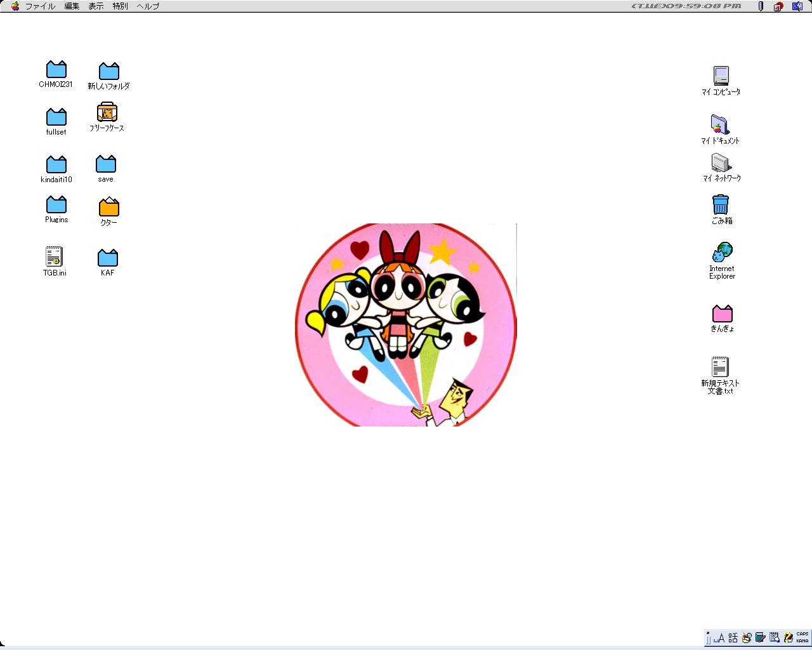The image size is (812, 650).
Task: Click the IME 話 conversion mode button
Action: pos(733,638)
